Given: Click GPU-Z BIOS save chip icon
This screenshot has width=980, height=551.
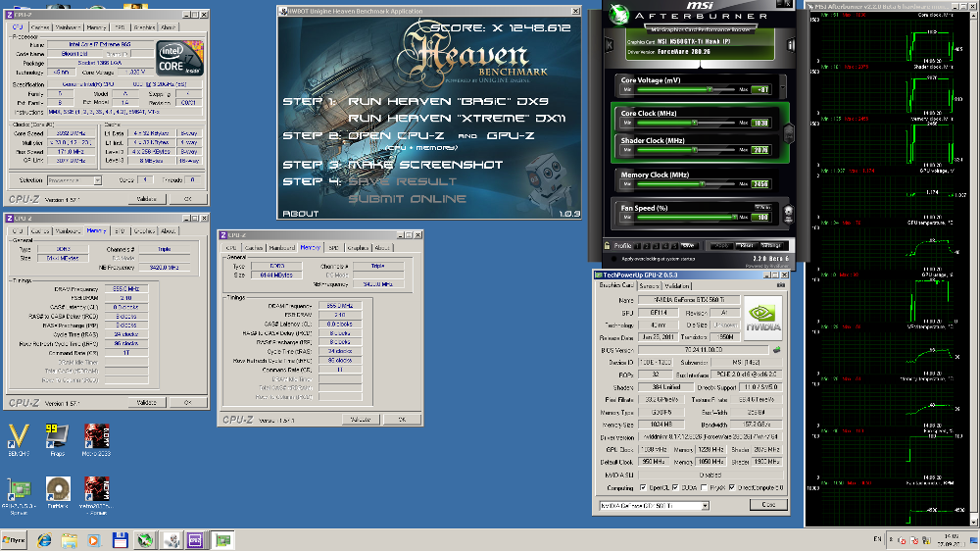Looking at the screenshot, I should 776,350.
